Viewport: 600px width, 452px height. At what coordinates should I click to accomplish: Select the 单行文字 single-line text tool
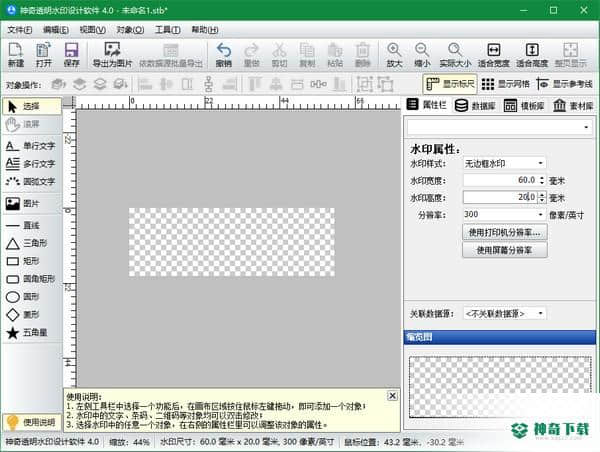point(32,146)
